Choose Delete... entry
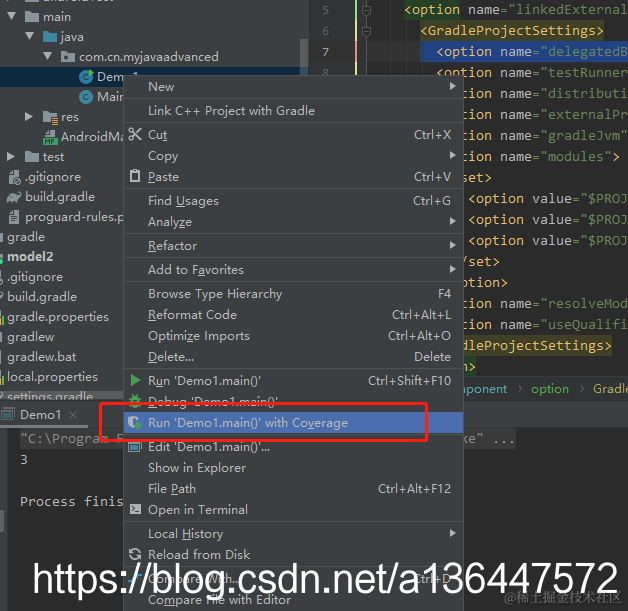This screenshot has height=611, width=628. pyautogui.click(x=293, y=356)
